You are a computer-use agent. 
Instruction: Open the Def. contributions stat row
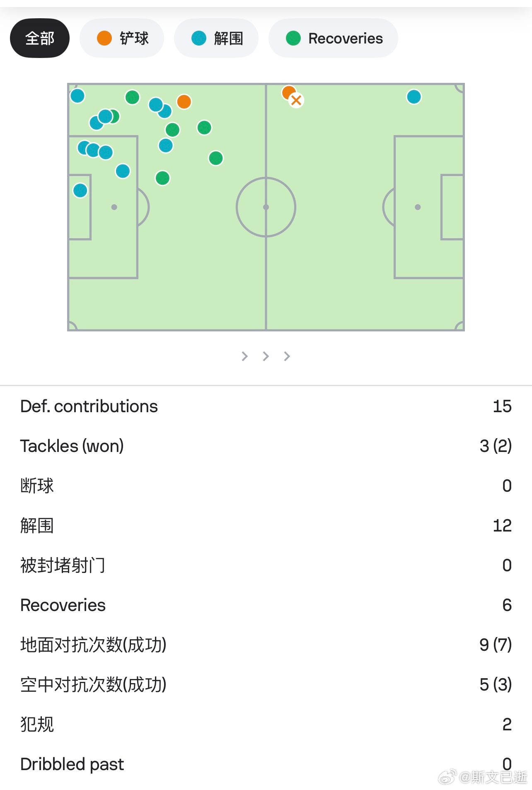pyautogui.click(x=266, y=406)
